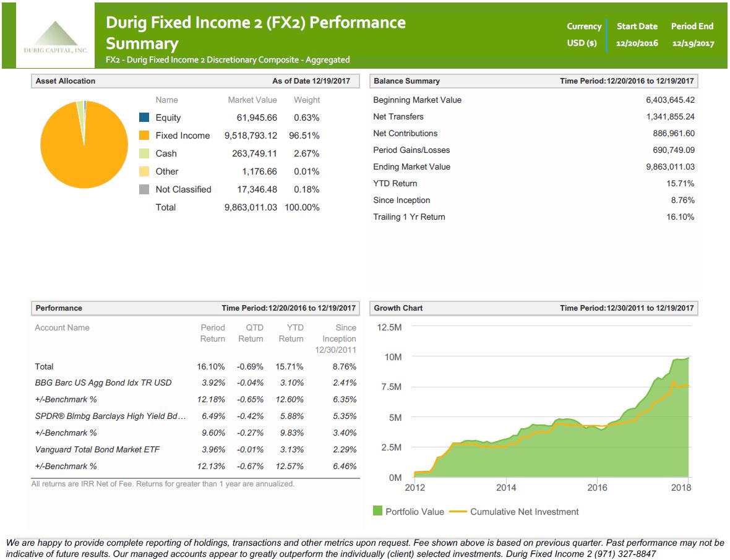Click the Balance Summary YTD Return 15.71%
This screenshot has width=730, height=560.
tap(680, 183)
